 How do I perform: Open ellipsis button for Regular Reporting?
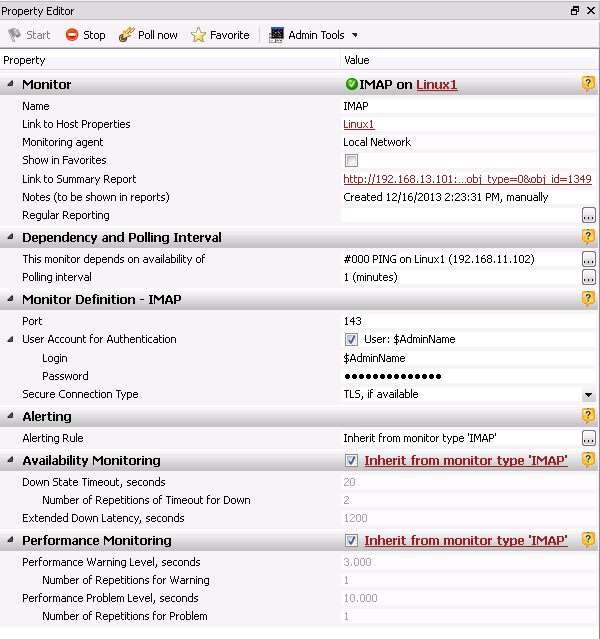coord(589,215)
